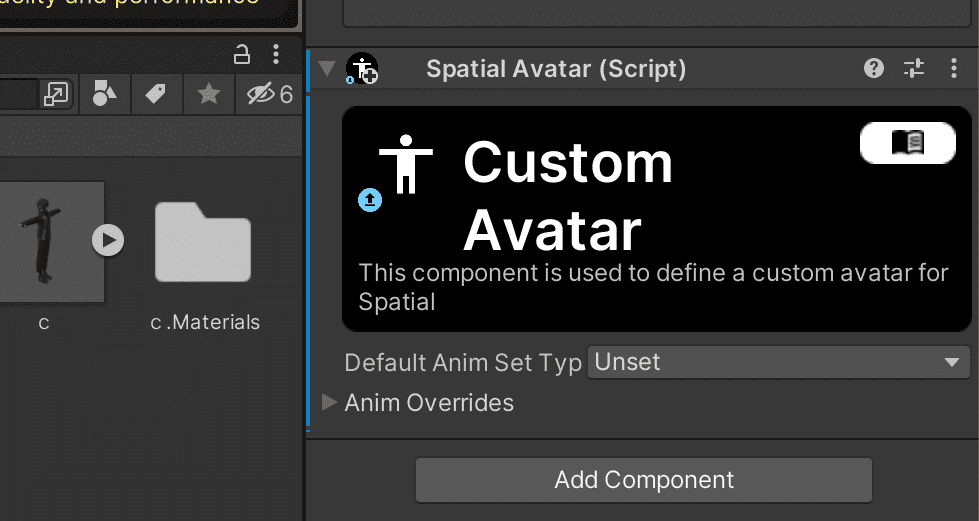
Task: Collapse the Spatial Avatar component foldout
Action: (326, 69)
